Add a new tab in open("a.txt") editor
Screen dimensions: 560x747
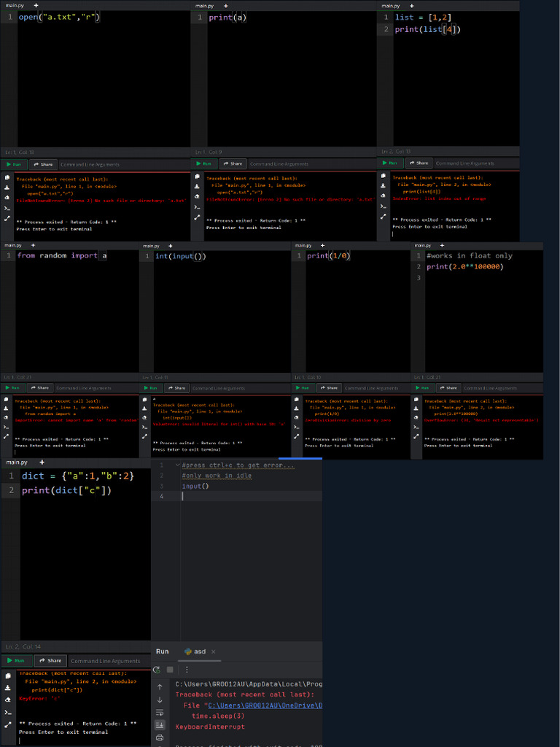click(36, 5)
